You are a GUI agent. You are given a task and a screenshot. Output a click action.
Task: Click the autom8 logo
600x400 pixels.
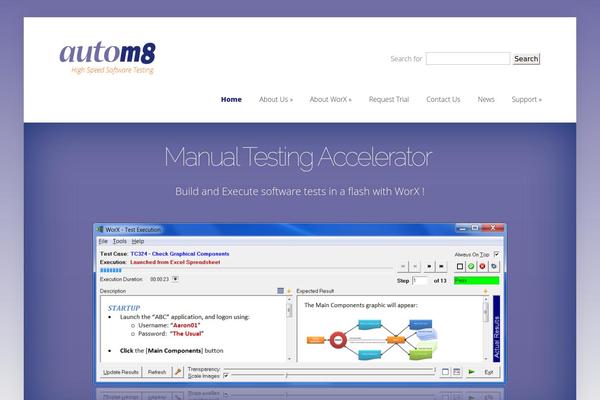[108, 57]
